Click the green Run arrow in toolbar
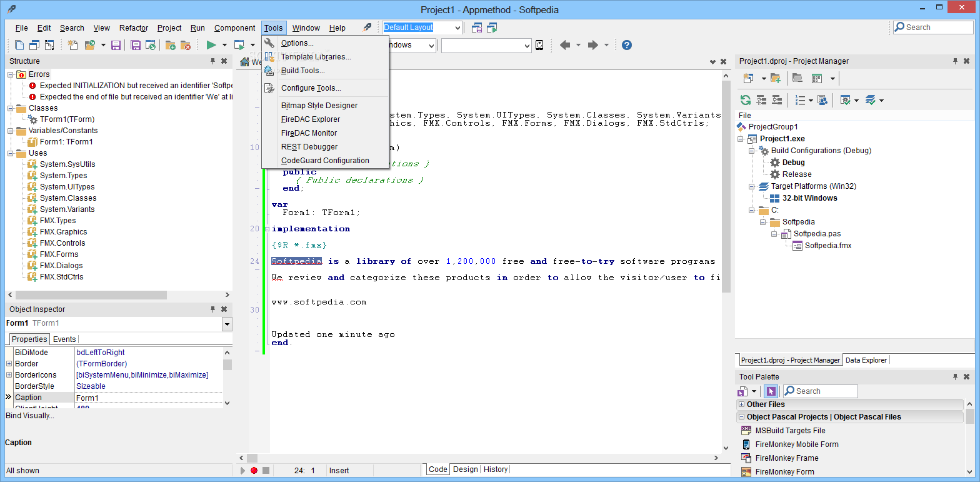Image resolution: width=980 pixels, height=482 pixels. pos(211,45)
